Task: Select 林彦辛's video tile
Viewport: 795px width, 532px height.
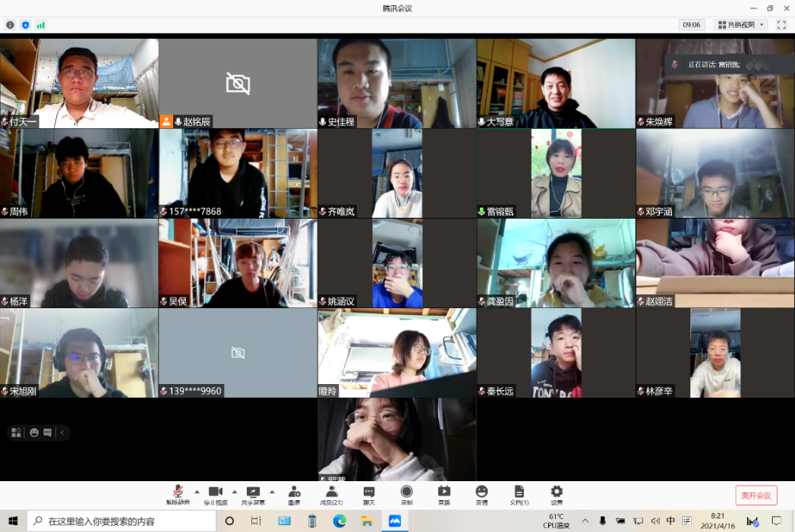Action: [715, 353]
